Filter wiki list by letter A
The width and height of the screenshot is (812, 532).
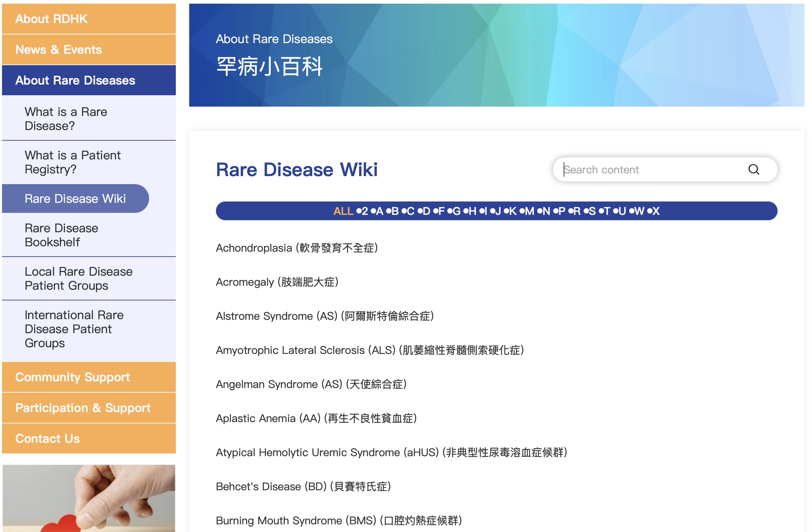point(379,211)
